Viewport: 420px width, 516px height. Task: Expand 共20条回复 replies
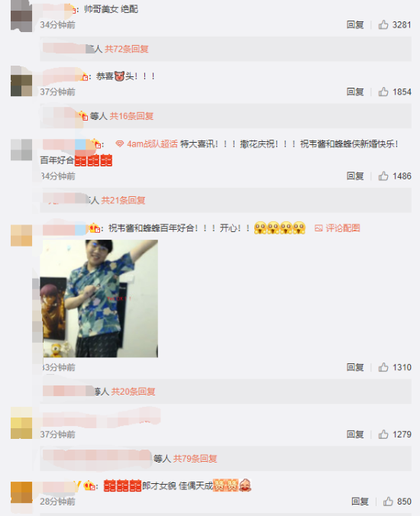pos(134,392)
